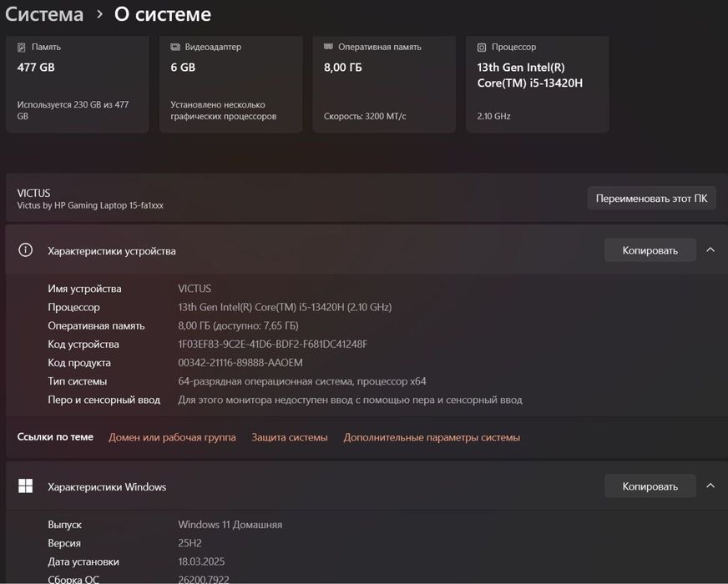Click the Память storage icon
Screen dimensions: 728x584
pos(22,48)
